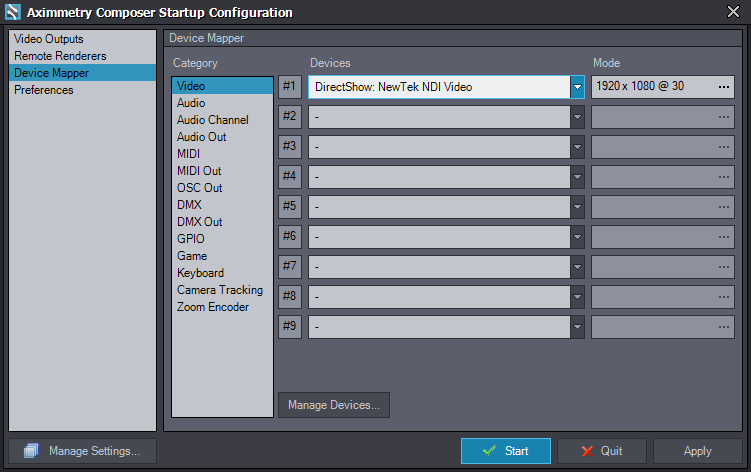Image resolution: width=751 pixels, height=472 pixels.
Task: Choose the Audio Channel category
Action: point(213,120)
